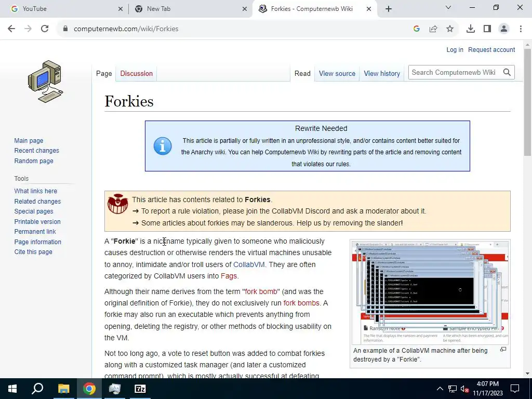Screen dimensions: 532x399
Task: Open the 7-Zip taskbar icon
Action: coord(140,389)
